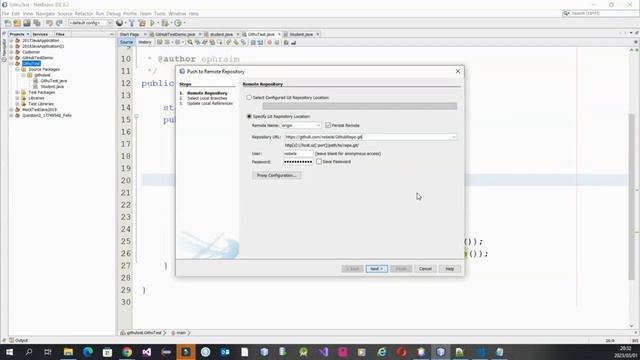Click the globe browser icon in toolbar

[120, 23]
